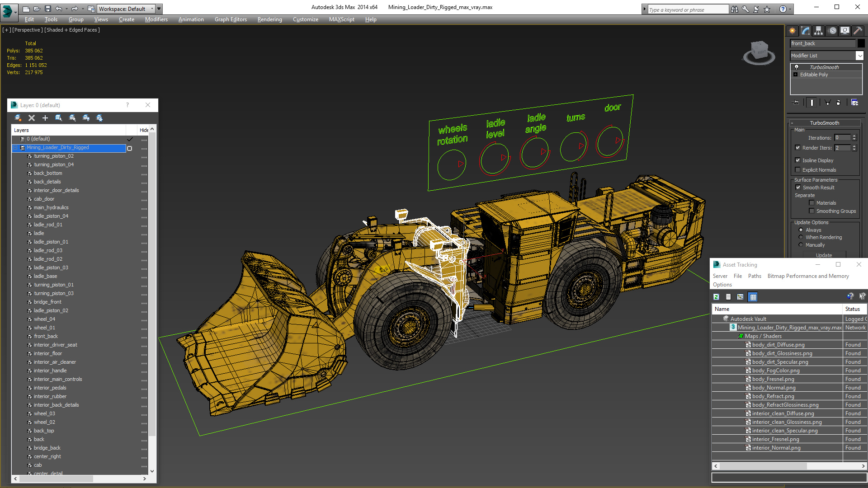Click Pin Stack icon below modifier stack

(796, 103)
